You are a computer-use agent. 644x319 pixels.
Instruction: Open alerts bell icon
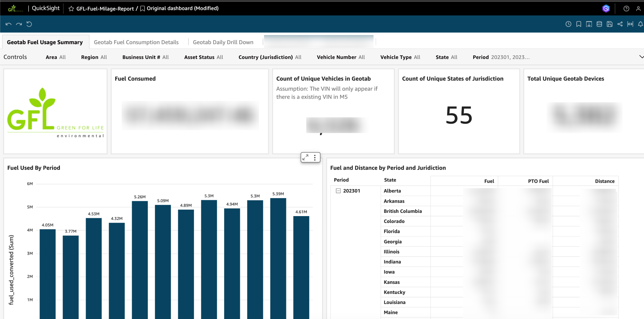(x=640, y=24)
